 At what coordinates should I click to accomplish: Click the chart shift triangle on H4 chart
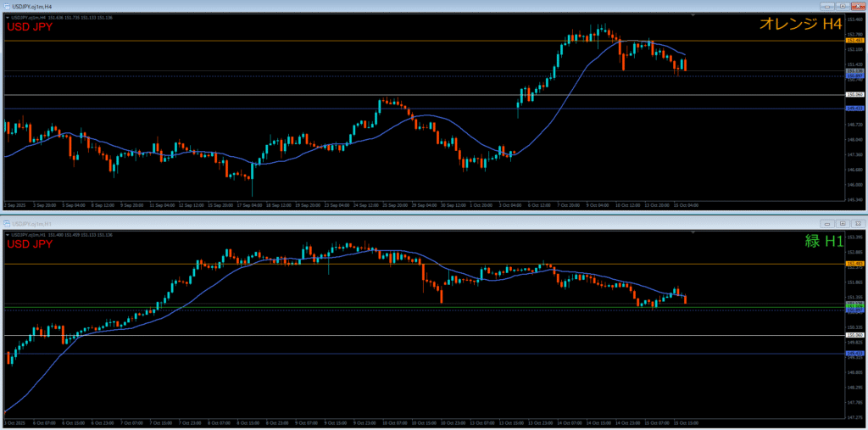tap(693, 15)
